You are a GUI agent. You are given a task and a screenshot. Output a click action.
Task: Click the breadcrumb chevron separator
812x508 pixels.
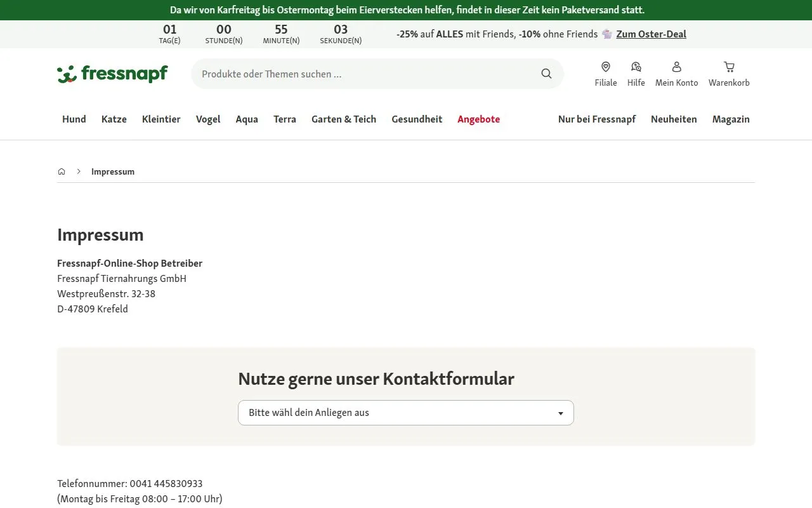(79, 171)
